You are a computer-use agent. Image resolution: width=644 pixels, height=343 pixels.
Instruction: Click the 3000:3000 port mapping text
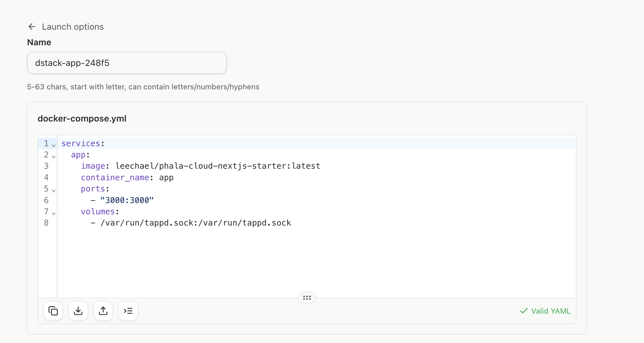click(x=126, y=200)
